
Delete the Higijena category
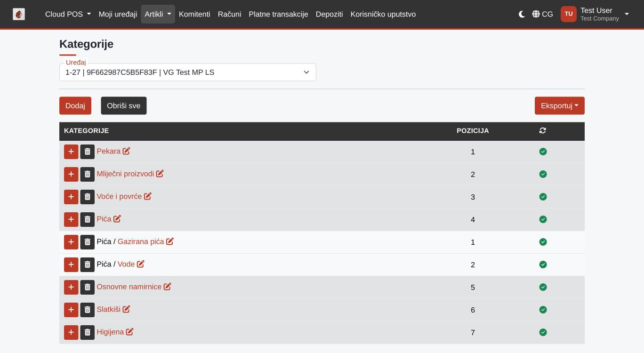(x=88, y=332)
